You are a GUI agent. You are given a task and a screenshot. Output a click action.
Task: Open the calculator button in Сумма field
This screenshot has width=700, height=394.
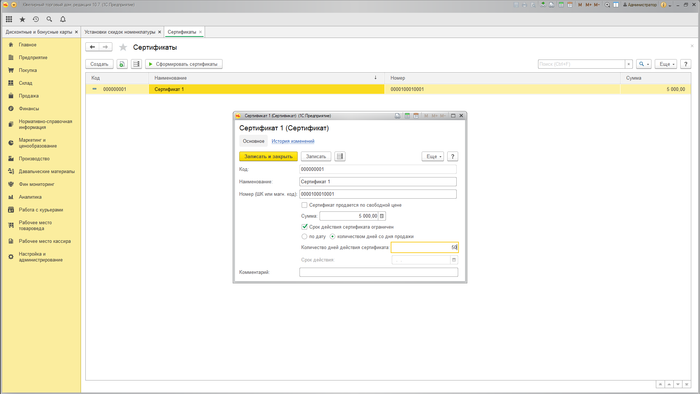click(x=382, y=216)
